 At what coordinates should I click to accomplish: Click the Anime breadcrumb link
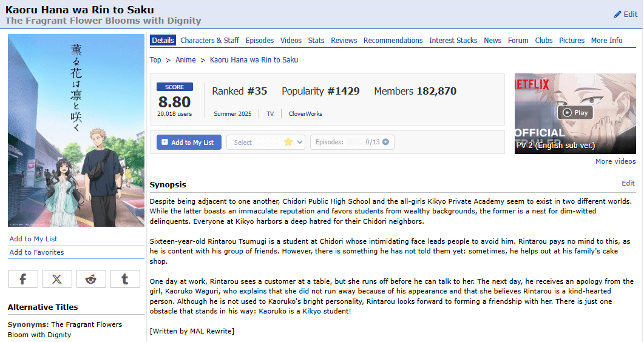click(x=186, y=60)
